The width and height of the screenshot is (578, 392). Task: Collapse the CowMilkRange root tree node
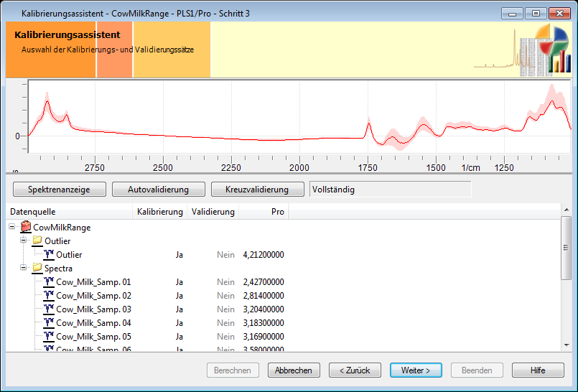pos(13,227)
